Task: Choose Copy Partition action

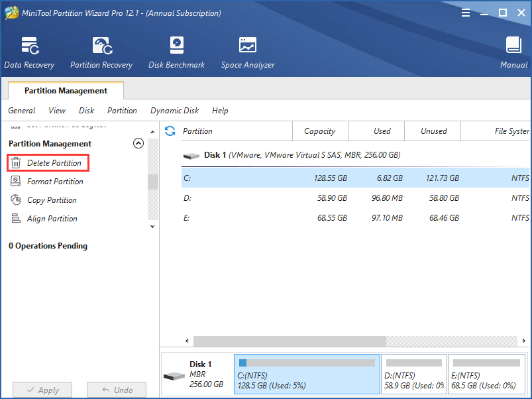Action: (x=52, y=200)
